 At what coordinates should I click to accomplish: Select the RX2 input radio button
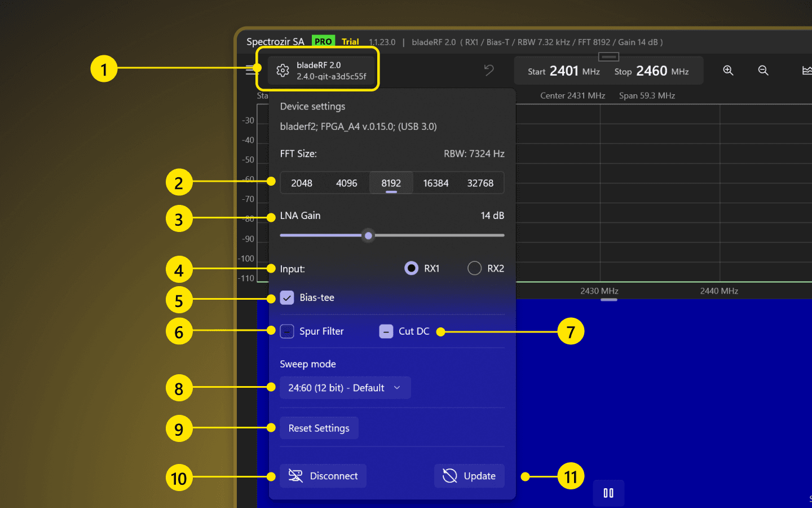[x=475, y=268]
